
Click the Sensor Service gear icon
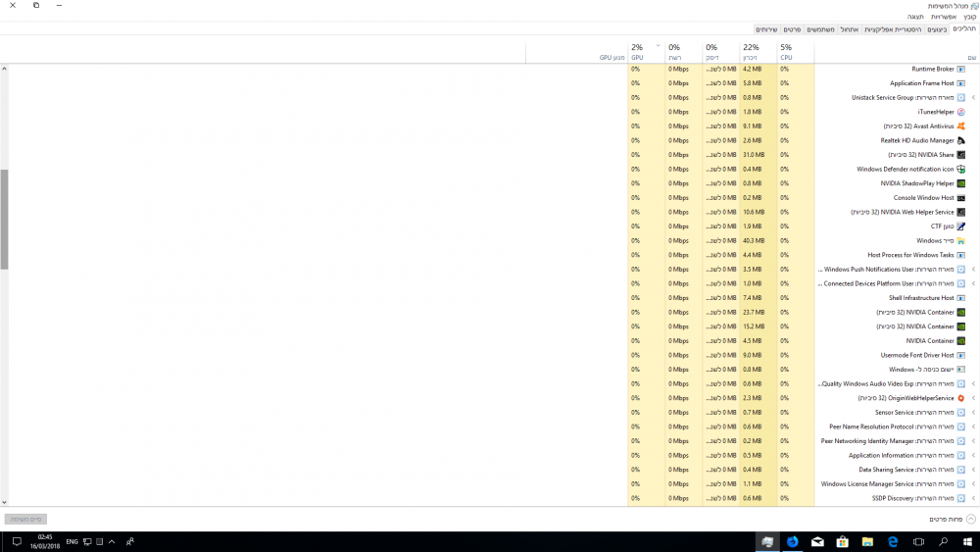pyautogui.click(x=961, y=413)
